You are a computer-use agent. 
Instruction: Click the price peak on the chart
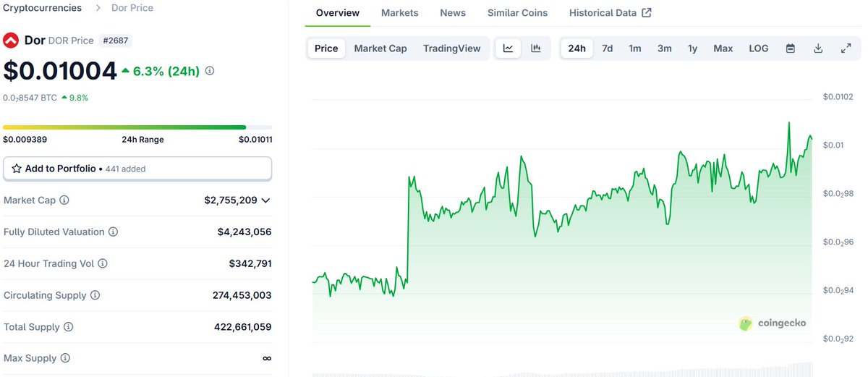(788, 123)
